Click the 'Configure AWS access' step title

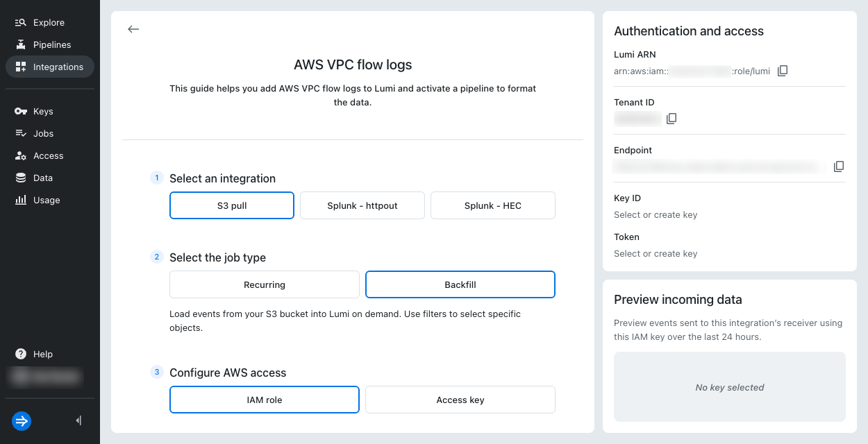pyautogui.click(x=228, y=373)
